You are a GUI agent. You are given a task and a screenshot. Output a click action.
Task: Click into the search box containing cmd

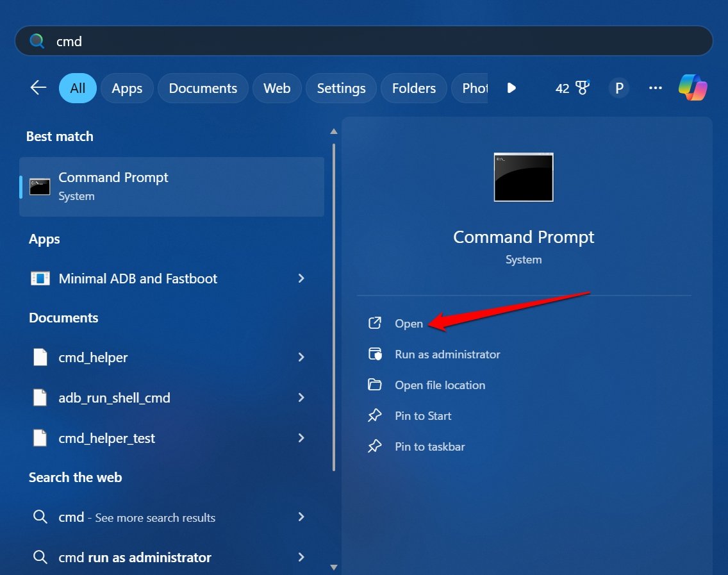363,41
